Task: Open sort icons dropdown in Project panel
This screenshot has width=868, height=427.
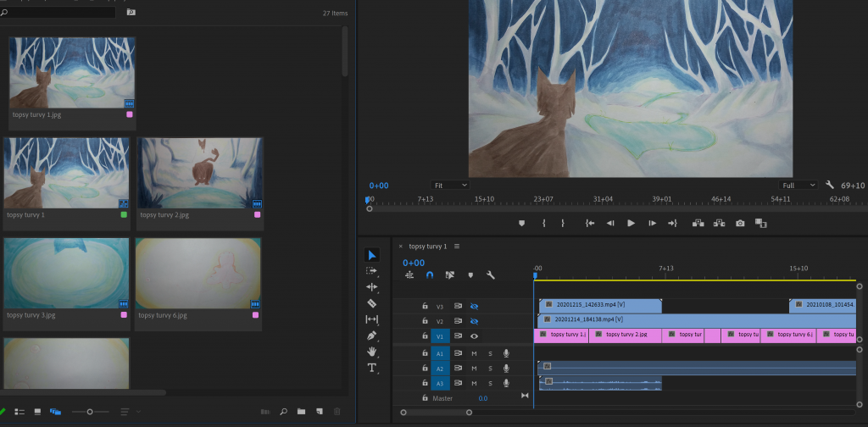Action: 131,412
